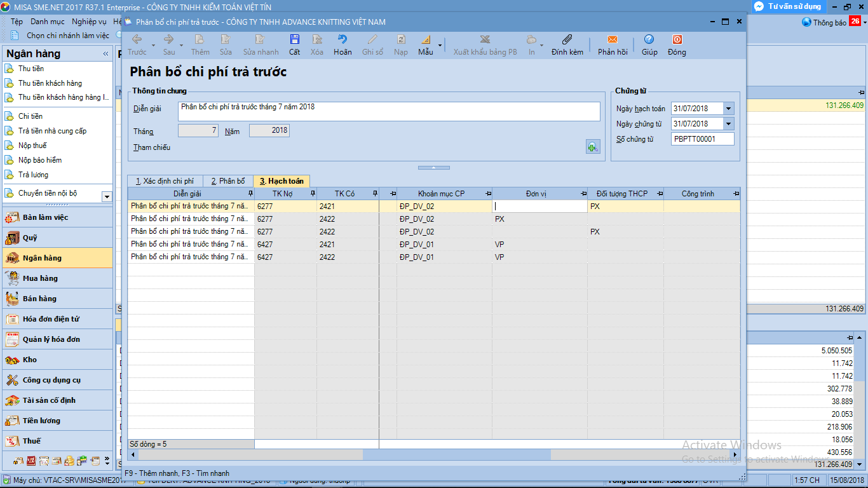The image size is (868, 488).
Task: Open Tư vấn sử dụng messenger chat
Action: pos(788,6)
